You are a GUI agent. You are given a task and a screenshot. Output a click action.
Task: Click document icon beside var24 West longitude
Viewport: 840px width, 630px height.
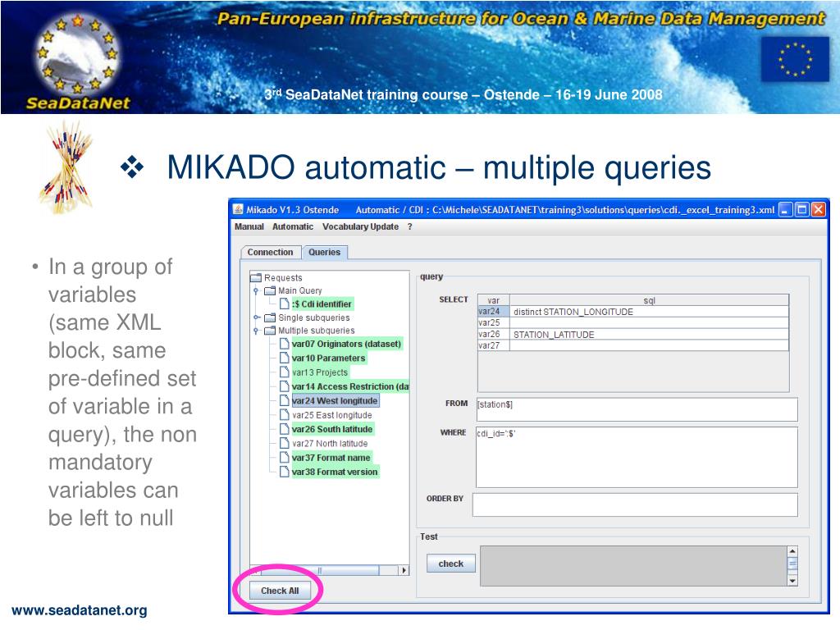[285, 400]
